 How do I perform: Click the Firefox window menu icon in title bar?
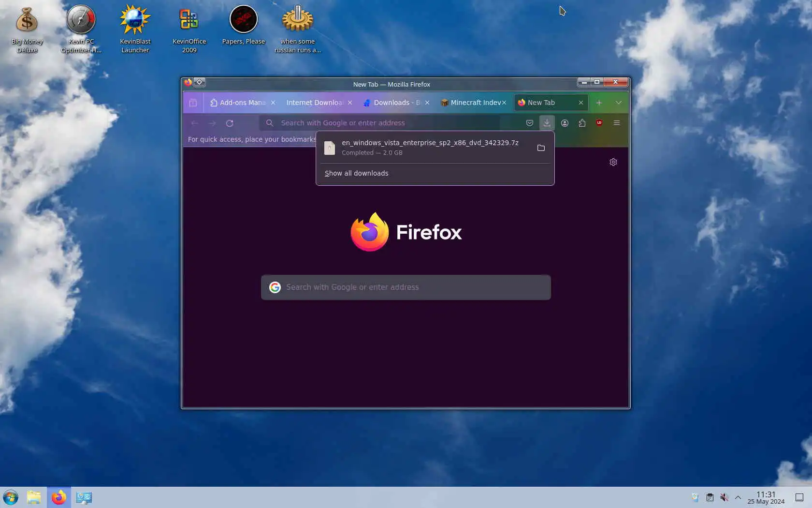[188, 82]
